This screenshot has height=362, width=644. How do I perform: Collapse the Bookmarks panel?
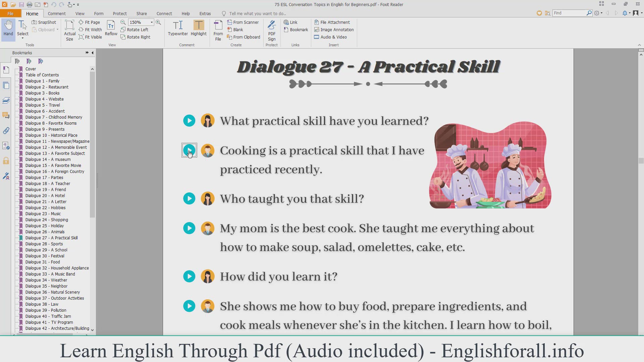click(93, 53)
